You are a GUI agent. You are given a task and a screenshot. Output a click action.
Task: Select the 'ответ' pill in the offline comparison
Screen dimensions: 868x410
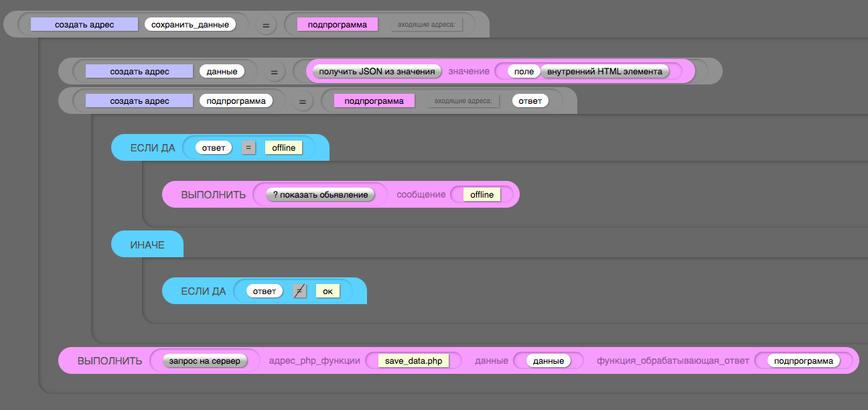[214, 148]
